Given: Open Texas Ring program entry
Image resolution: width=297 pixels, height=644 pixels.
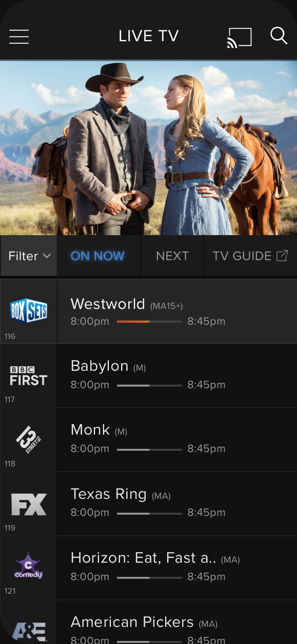Looking at the screenshot, I should [x=177, y=504].
